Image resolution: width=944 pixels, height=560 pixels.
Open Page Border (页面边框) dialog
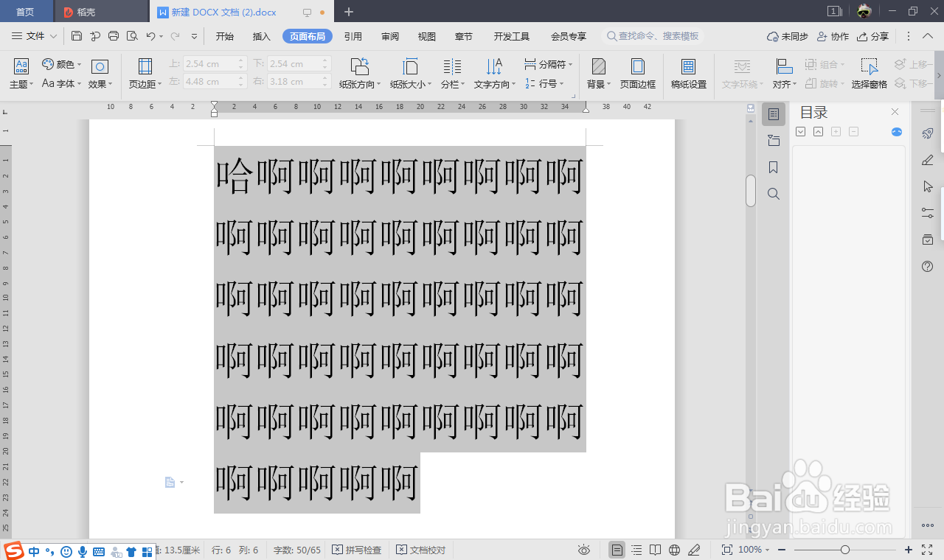pyautogui.click(x=637, y=74)
